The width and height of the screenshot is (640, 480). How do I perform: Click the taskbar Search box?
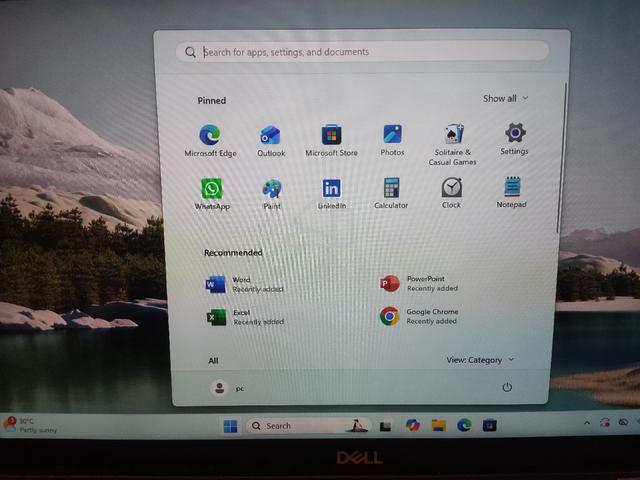[x=309, y=426]
